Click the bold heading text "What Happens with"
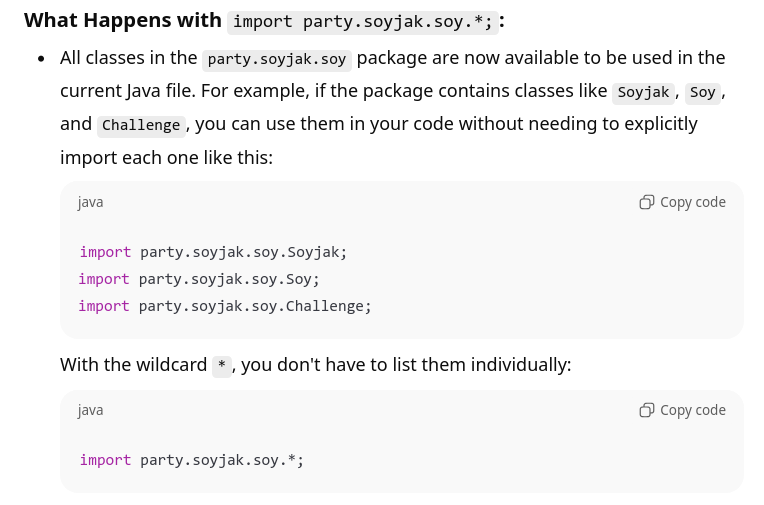The height and width of the screenshot is (505, 764). coord(122,21)
